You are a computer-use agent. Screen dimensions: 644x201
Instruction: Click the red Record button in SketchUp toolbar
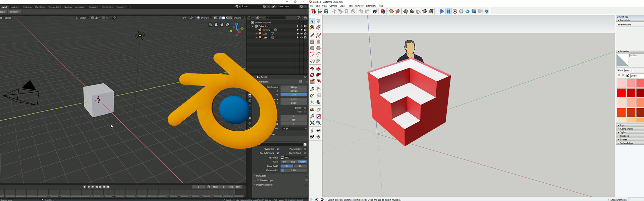[x=455, y=11]
